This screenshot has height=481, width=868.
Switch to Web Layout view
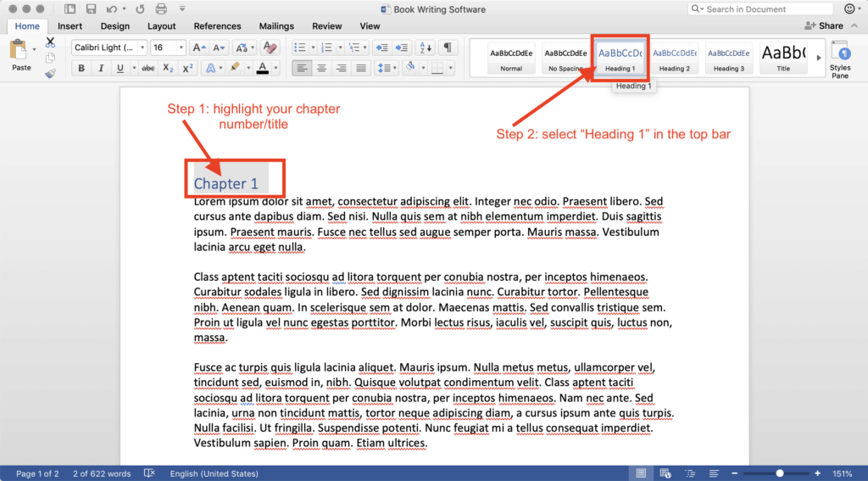pyautogui.click(x=665, y=473)
